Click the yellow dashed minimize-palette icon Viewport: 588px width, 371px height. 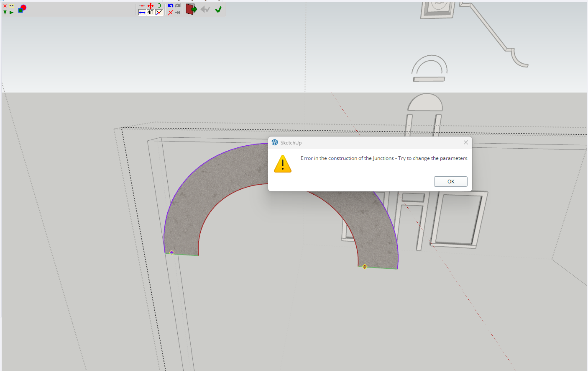point(11,6)
